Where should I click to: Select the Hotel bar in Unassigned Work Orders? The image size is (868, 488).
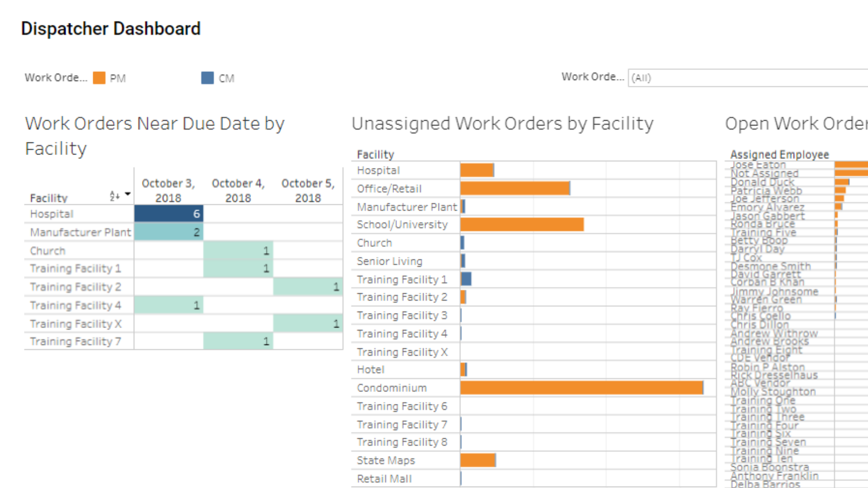point(464,369)
